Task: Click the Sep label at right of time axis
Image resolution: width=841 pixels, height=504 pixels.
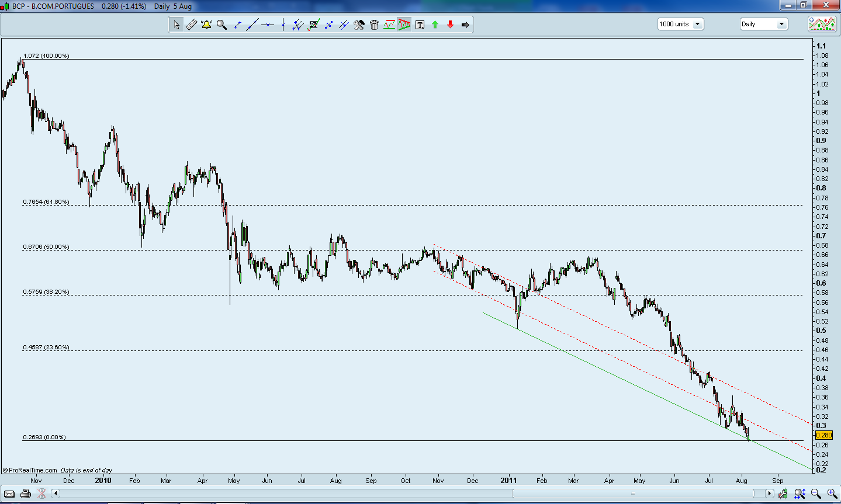Action: click(x=777, y=481)
